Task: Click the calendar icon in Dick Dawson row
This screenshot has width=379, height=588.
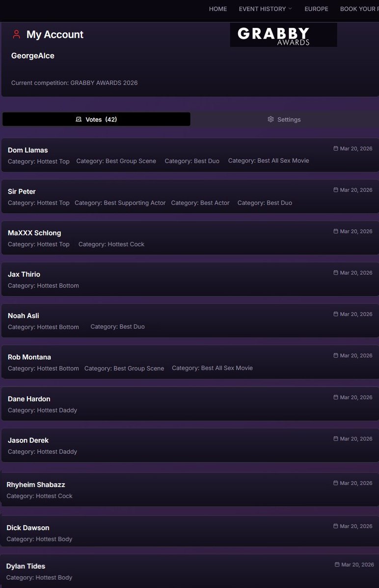Action: click(336, 526)
